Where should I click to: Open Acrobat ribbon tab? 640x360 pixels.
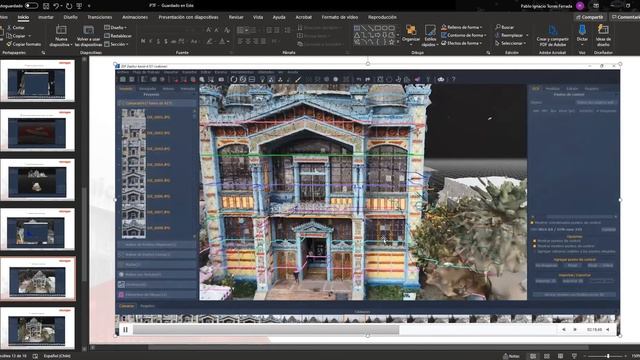pyautogui.click(x=303, y=17)
